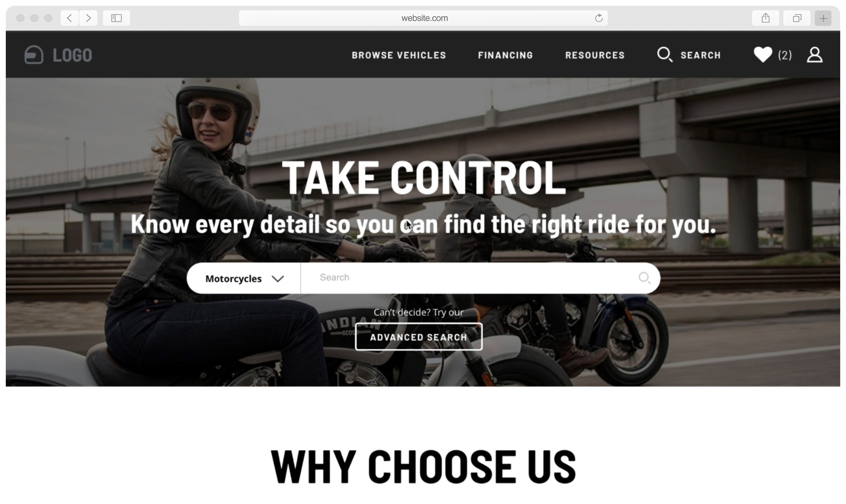Open the Financing menu item
This screenshot has width=846, height=504.
tap(505, 55)
